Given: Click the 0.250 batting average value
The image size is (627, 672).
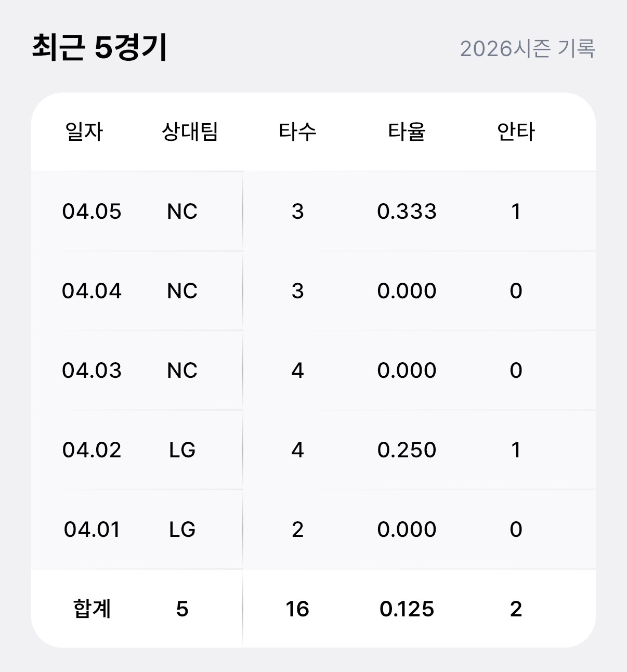Looking at the screenshot, I should point(407,450).
